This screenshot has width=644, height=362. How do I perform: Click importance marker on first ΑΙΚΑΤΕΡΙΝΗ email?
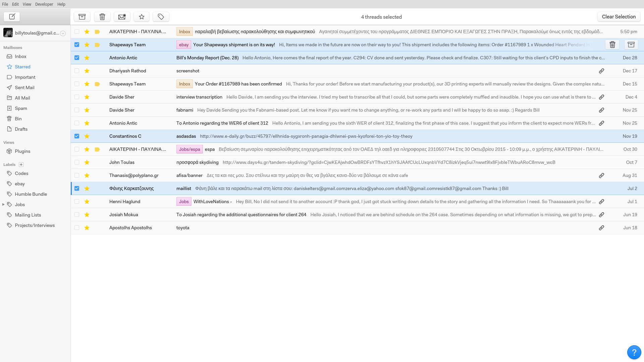pos(97,32)
